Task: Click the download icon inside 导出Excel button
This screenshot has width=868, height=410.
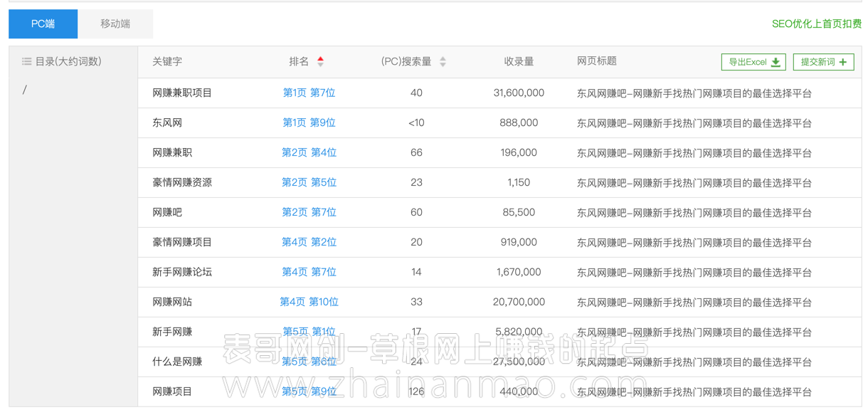Action: [774, 62]
